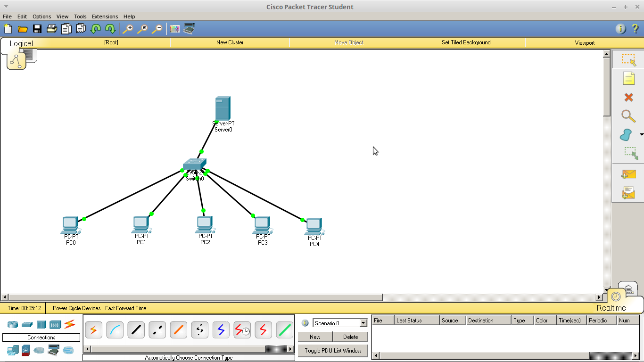Image resolution: width=644 pixels, height=362 pixels.
Task: Open the View menu
Action: coord(62,16)
